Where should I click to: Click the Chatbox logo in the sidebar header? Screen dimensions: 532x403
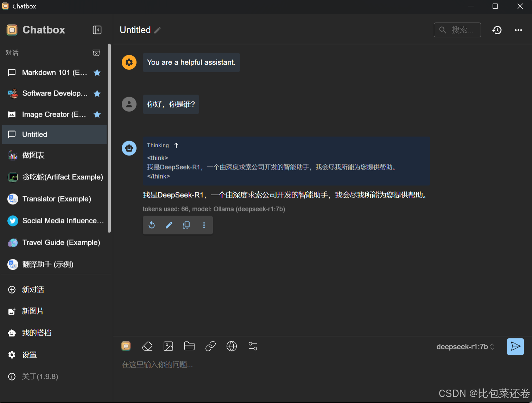(x=12, y=30)
